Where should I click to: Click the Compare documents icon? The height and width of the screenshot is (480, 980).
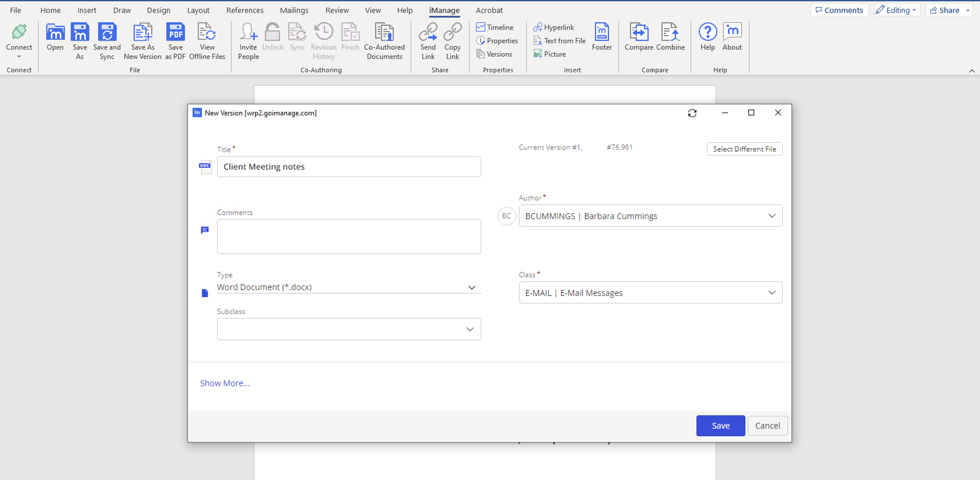point(639,32)
